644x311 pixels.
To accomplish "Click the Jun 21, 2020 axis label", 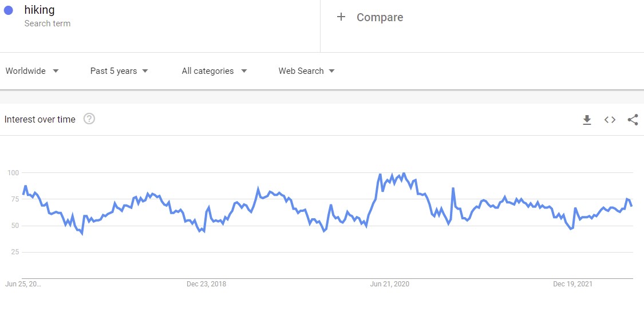I will tap(389, 284).
